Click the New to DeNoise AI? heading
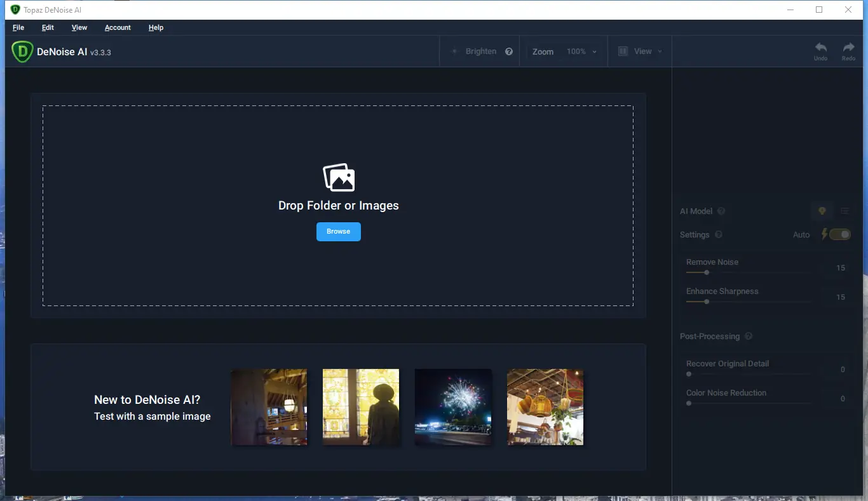The height and width of the screenshot is (501, 868). point(147,400)
